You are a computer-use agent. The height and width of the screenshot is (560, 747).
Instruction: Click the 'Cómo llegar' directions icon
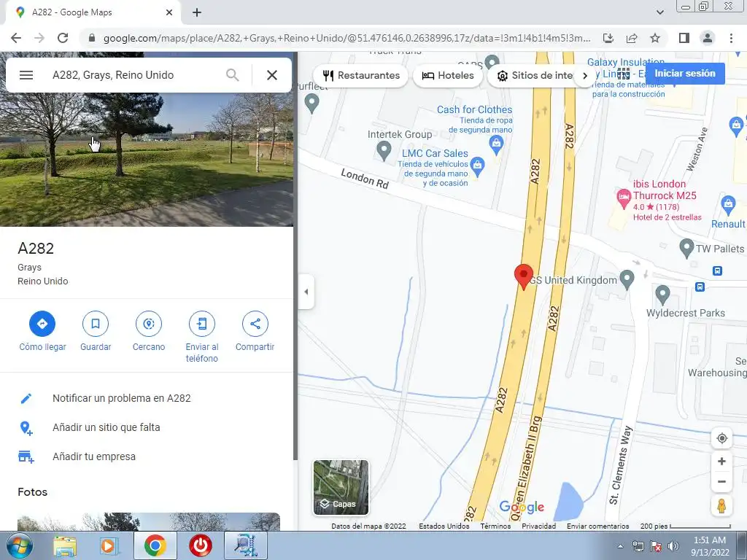tap(42, 324)
